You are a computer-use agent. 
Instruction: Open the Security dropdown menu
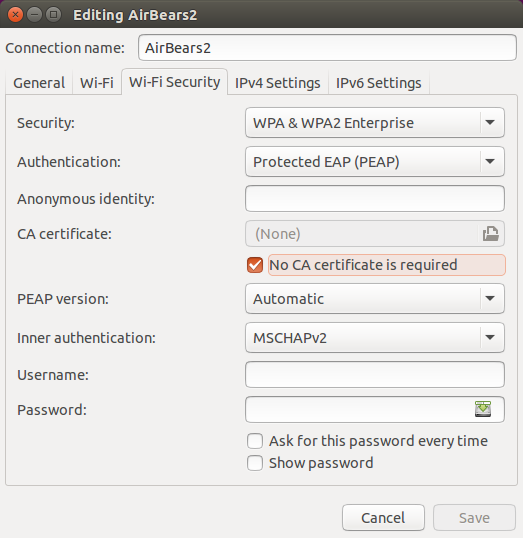click(x=375, y=122)
